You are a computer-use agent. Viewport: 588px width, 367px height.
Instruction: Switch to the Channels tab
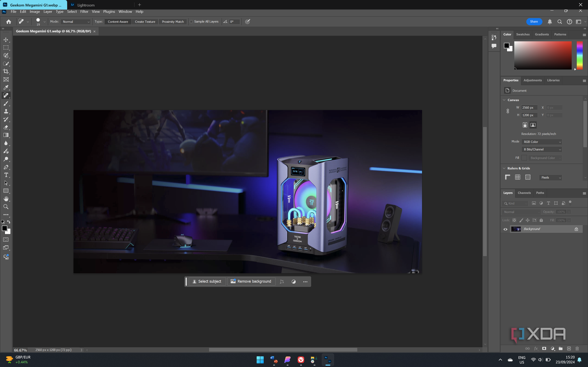pyautogui.click(x=524, y=193)
